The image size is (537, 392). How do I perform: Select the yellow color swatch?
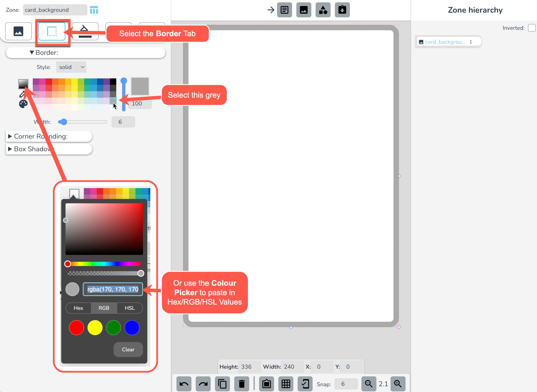[95, 328]
